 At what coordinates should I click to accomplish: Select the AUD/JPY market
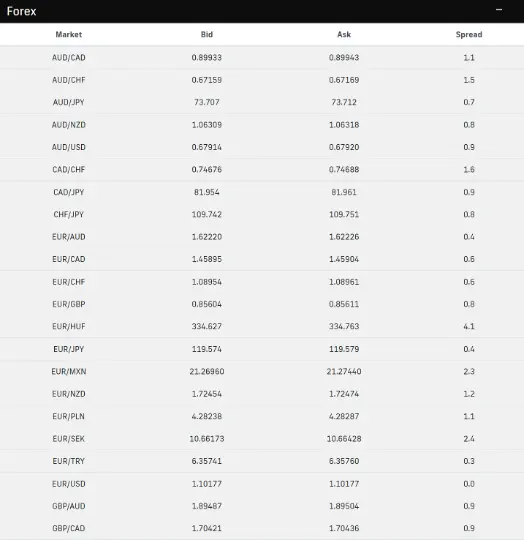pyautogui.click(x=69, y=102)
